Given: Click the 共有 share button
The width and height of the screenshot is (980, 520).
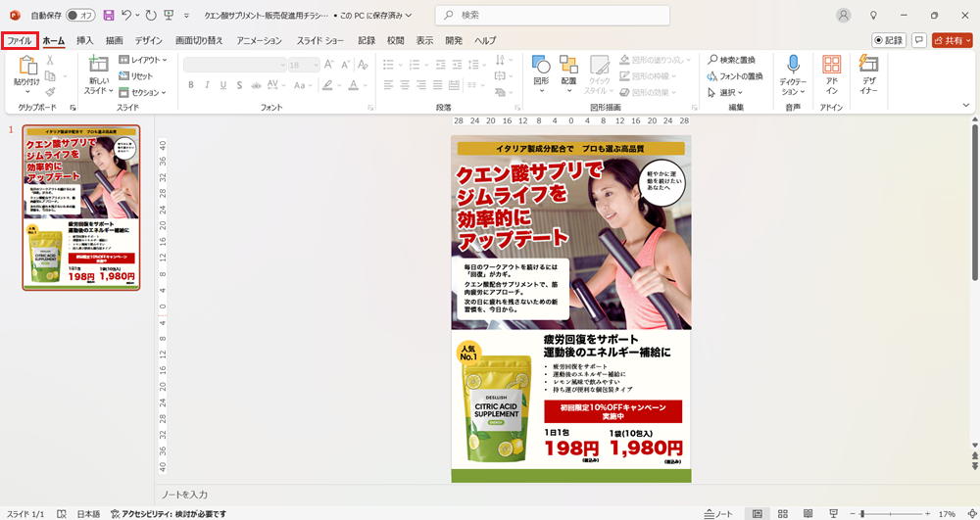Looking at the screenshot, I should click(952, 40).
